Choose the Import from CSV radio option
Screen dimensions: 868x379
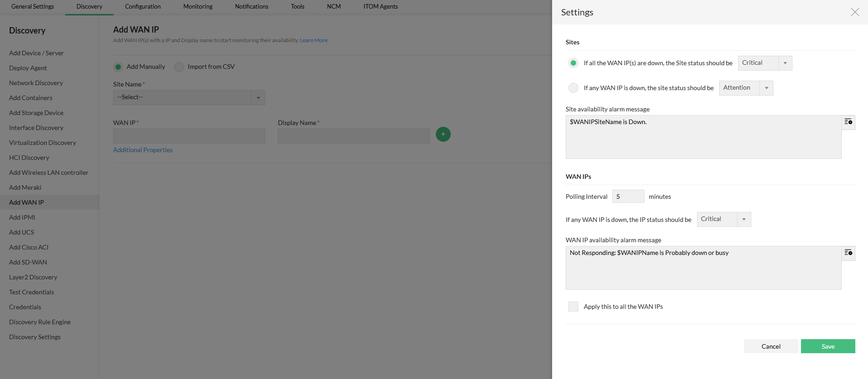click(x=179, y=67)
